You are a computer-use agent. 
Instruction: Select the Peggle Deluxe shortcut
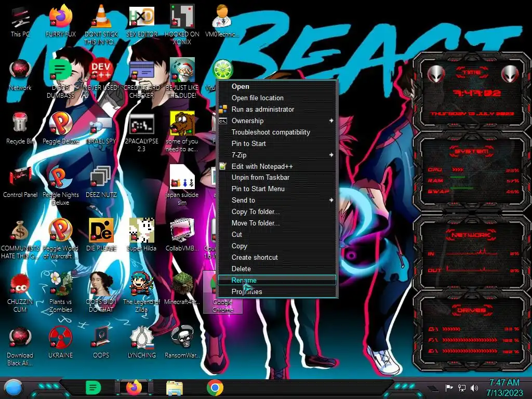point(60,128)
